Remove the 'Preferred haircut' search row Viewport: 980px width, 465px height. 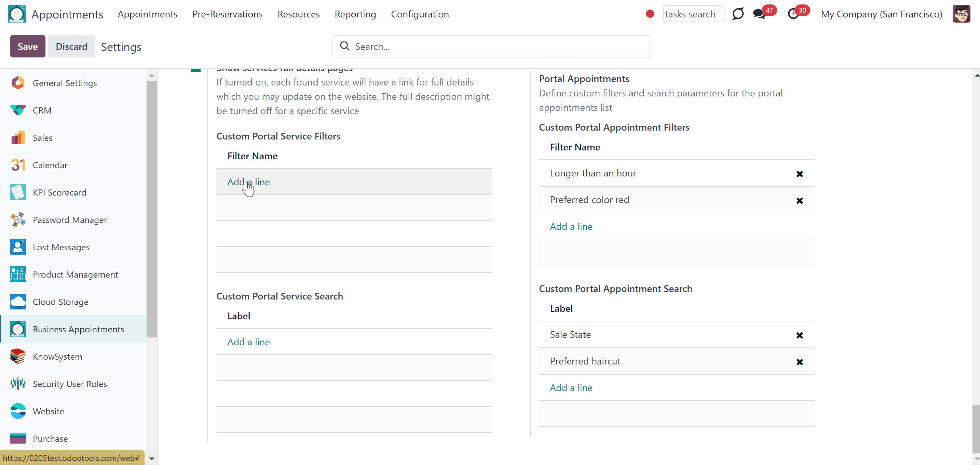click(x=799, y=362)
